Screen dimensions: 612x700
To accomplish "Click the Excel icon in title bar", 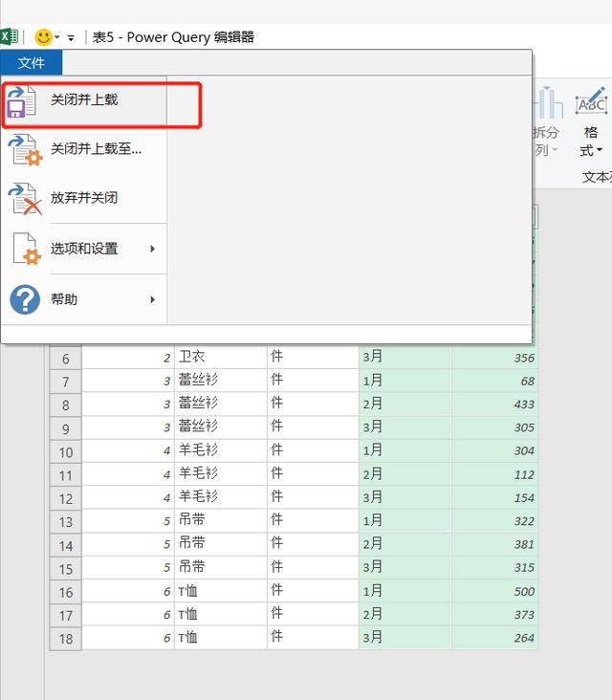I will click(9, 36).
